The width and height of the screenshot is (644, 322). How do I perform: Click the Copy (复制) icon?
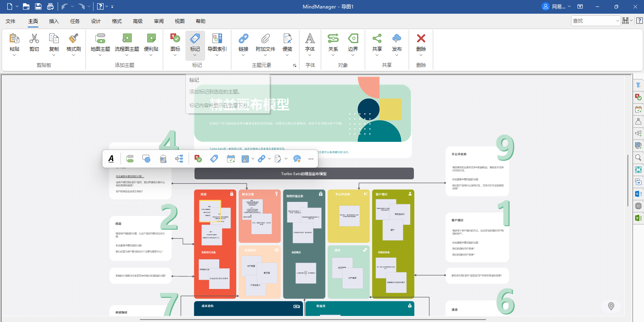click(54, 38)
